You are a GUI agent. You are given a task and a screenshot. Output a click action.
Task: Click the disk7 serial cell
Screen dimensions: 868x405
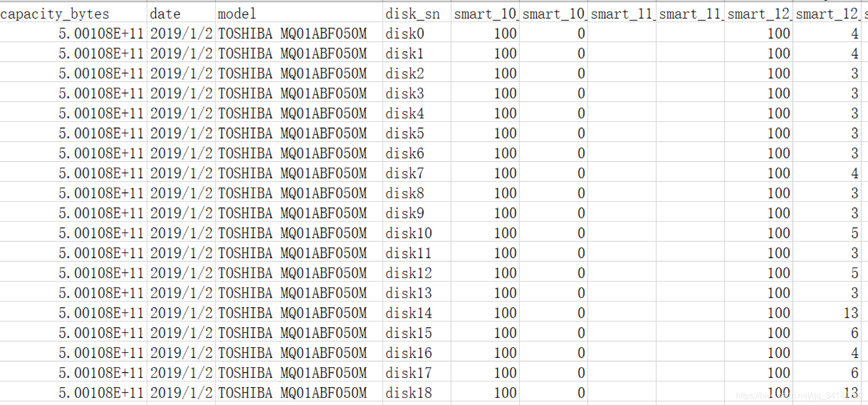pyautogui.click(x=417, y=173)
